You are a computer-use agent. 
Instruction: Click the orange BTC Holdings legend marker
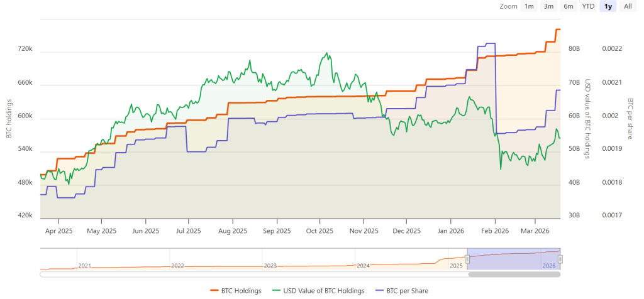tap(214, 290)
